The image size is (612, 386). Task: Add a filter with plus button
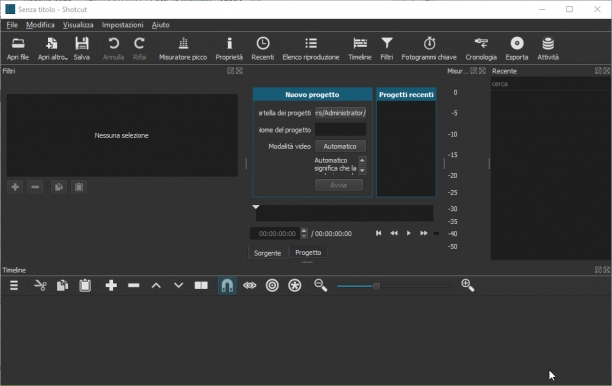coord(15,187)
